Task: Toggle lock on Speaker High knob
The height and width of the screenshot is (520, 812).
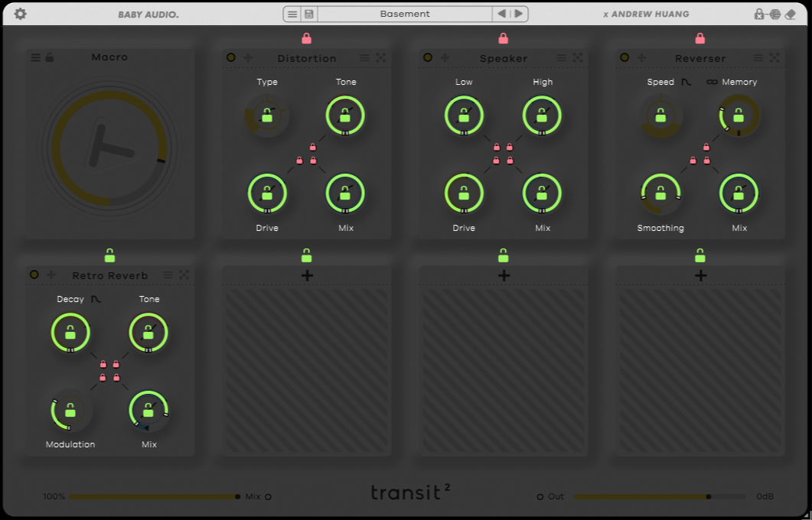Action: [542, 115]
